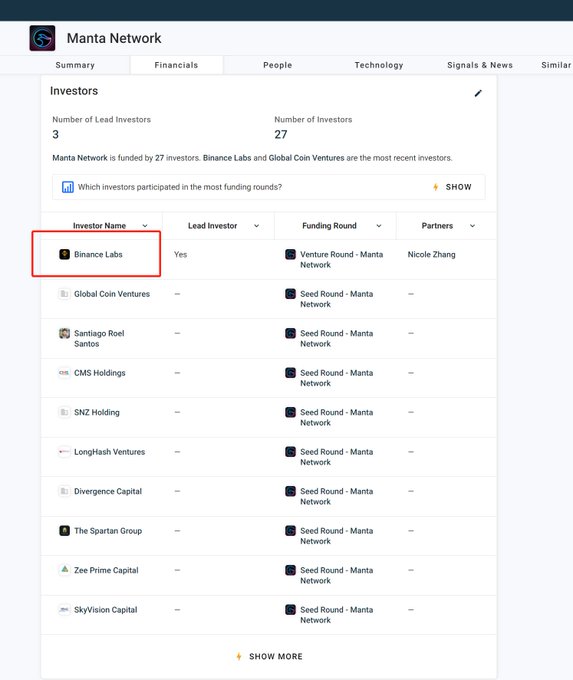This screenshot has width=573, height=680.
Task: Click the Zee Prime Capital logo icon
Action: tap(64, 570)
